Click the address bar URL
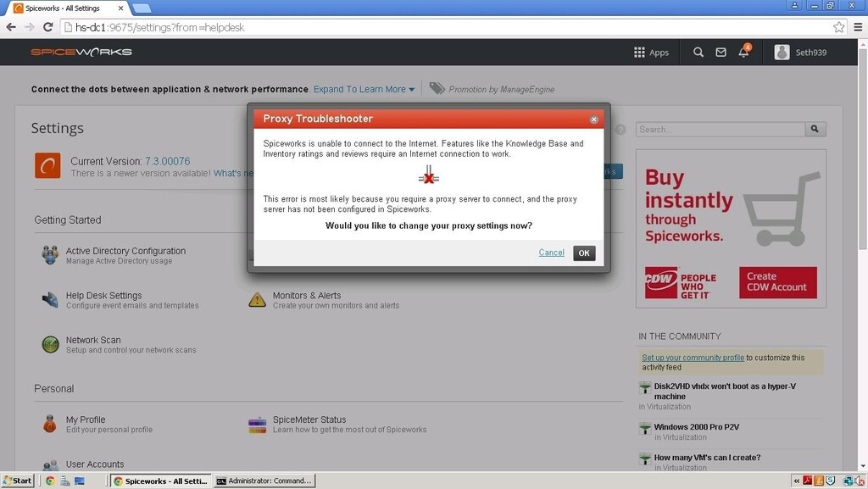868x489 pixels. pyautogui.click(x=159, y=27)
